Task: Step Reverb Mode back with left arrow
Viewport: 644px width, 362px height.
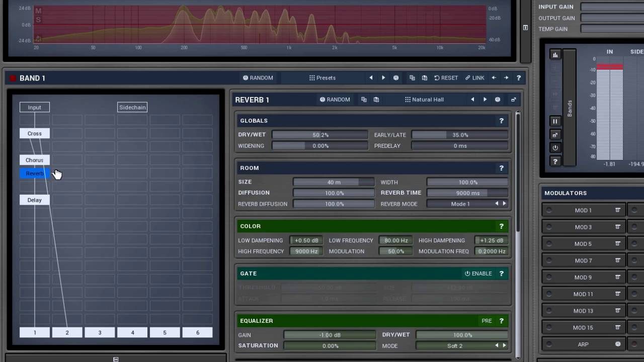Action: click(x=497, y=204)
